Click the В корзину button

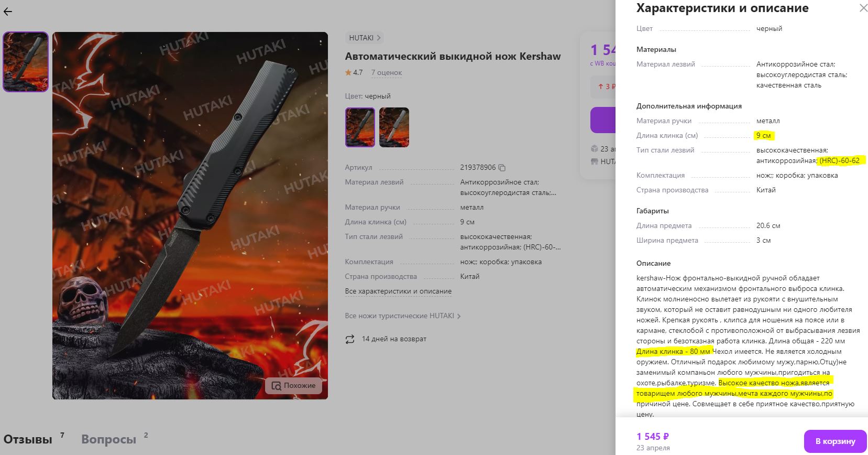point(835,441)
